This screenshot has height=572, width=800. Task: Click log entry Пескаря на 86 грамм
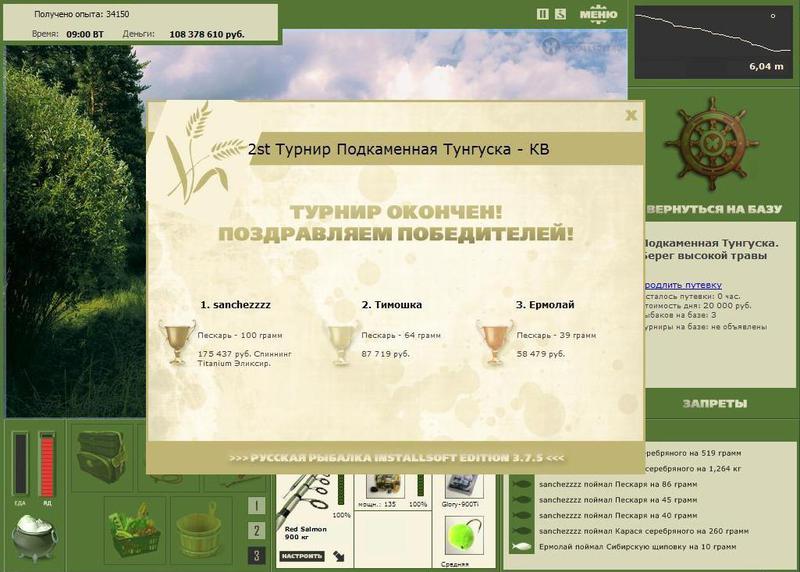pos(618,484)
